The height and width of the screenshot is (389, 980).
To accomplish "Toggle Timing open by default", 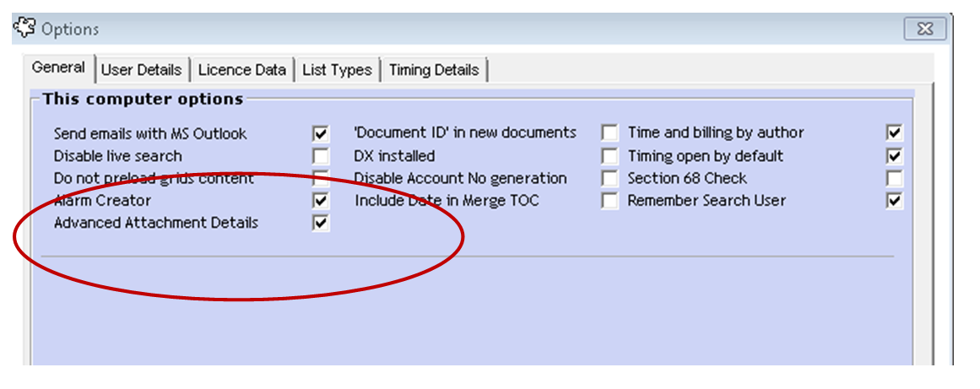I will [x=895, y=155].
